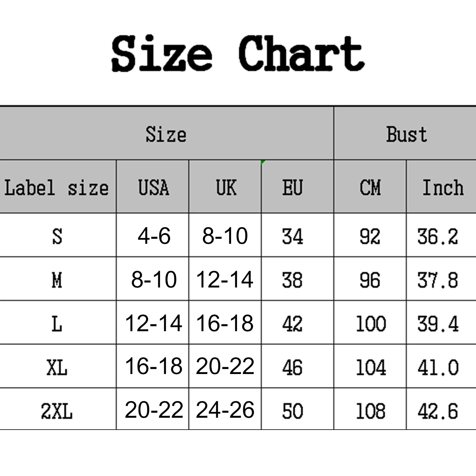Click the CM column header
The image size is (476, 476).
370,187
